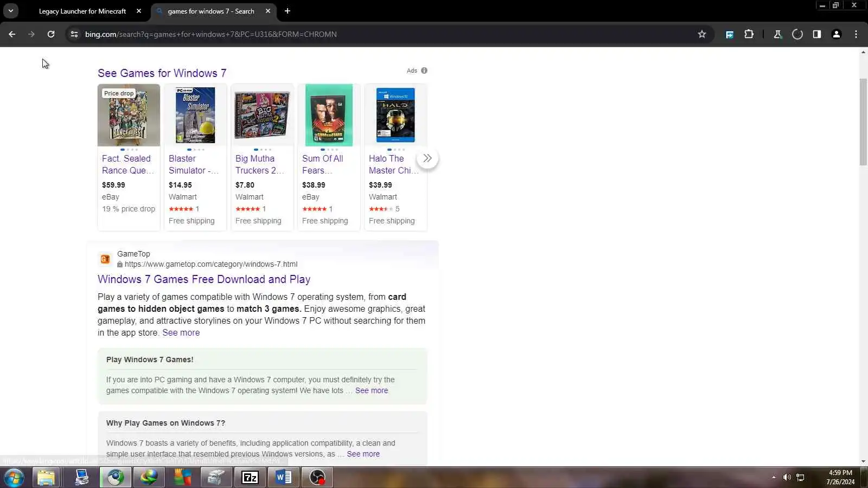Image resolution: width=868 pixels, height=488 pixels.
Task: Click the blue extension icon beside the bookmark star
Action: 730,34
